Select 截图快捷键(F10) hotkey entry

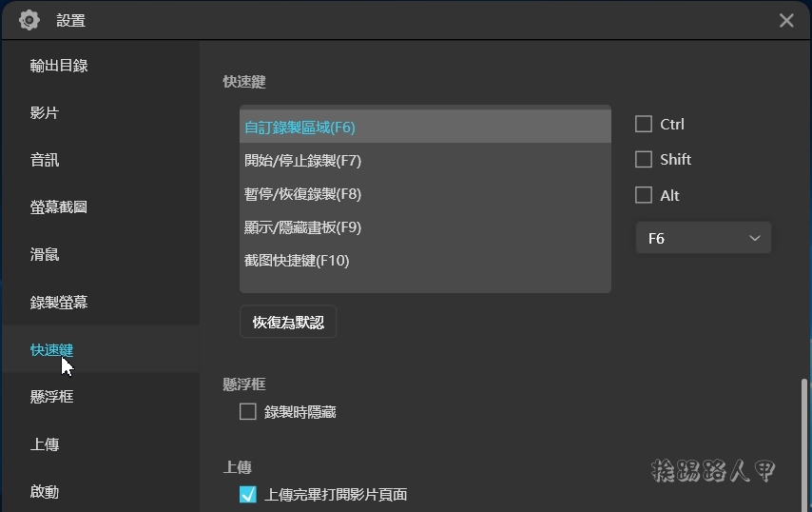[425, 260]
